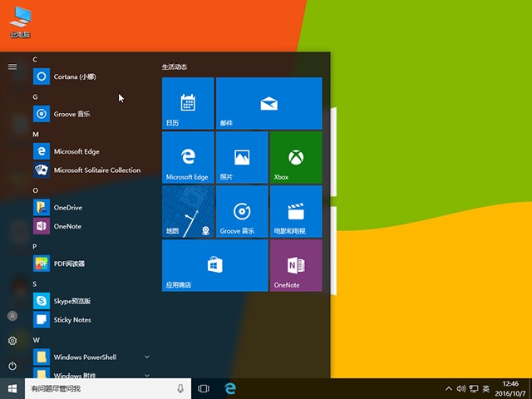
Task: Click the microphone icon in search box
Action: (180, 388)
